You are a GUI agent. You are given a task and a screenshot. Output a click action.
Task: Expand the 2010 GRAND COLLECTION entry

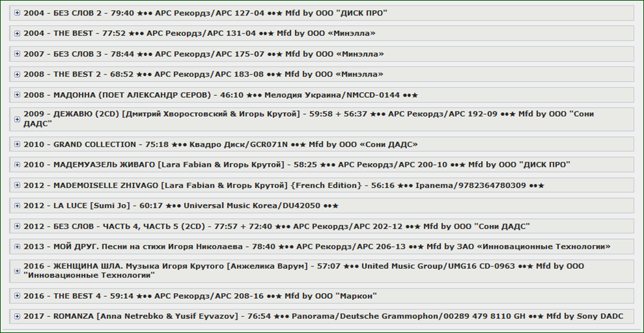coord(17,144)
